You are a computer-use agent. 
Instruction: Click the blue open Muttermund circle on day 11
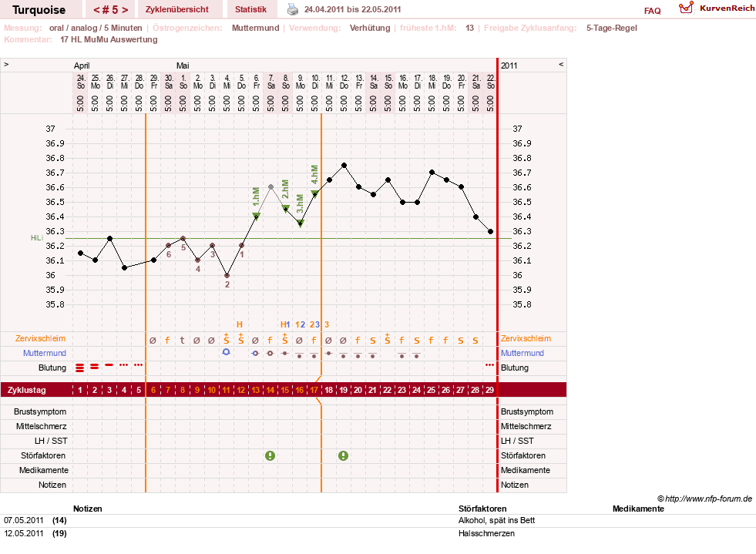226,352
